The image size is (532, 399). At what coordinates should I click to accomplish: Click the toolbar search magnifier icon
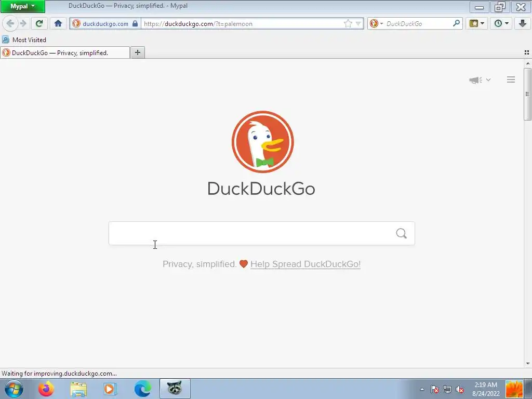(456, 23)
